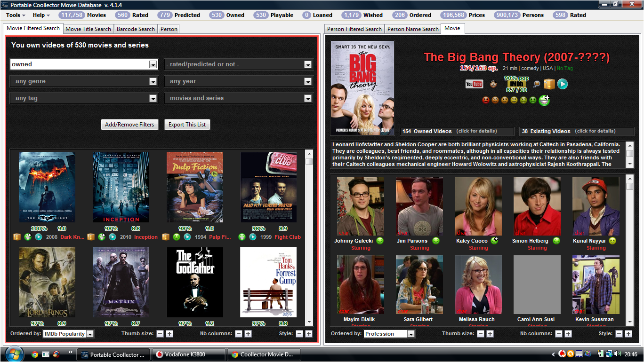Play The Big Bang Theory with teal play icon
Image resolution: width=644 pixels, height=362 pixels.
(x=562, y=84)
